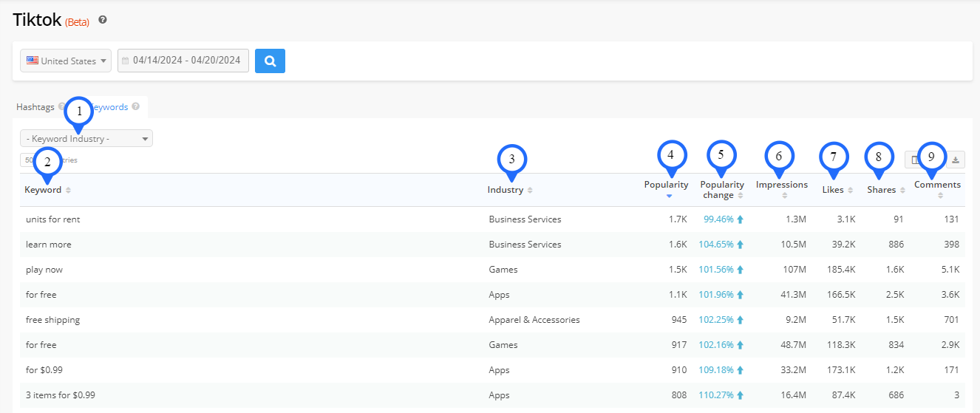Open the entries-per-page selector
The image size is (980, 413).
30,160
